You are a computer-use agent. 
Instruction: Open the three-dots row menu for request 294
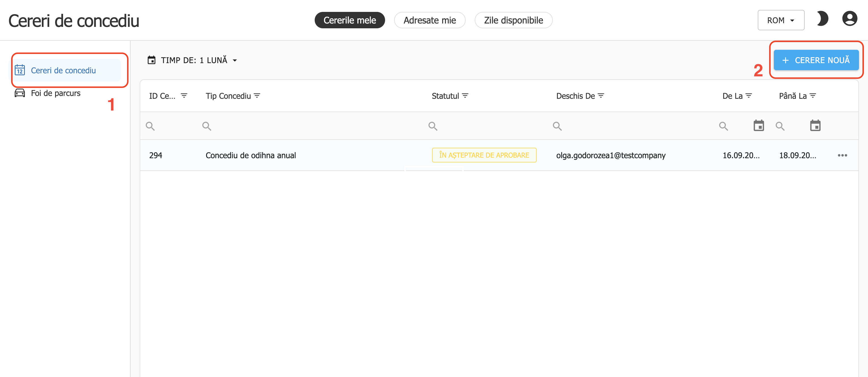click(842, 155)
